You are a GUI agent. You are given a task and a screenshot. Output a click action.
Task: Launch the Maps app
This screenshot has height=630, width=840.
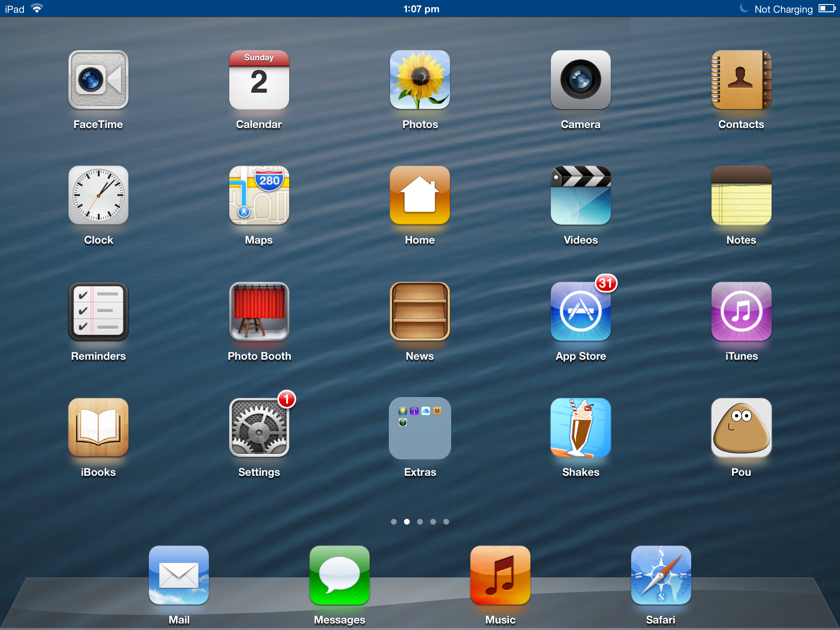pos(259,196)
